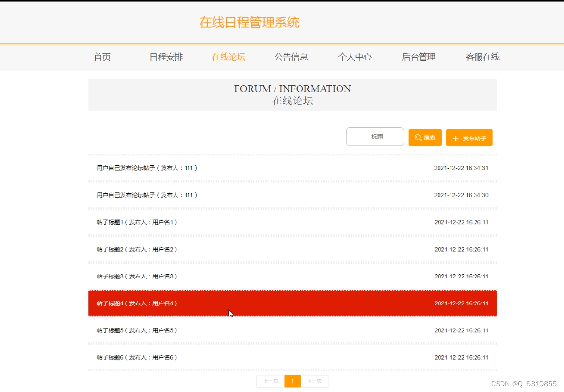Viewport: 564px width, 392px height.
Task: Select the 首页 menu item
Action: coord(102,57)
